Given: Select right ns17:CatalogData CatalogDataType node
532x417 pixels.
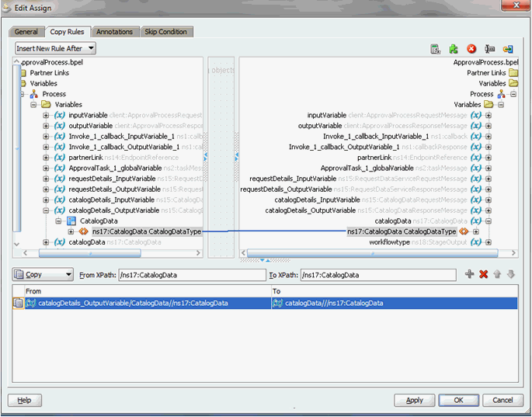Looking at the screenshot, I should click(x=402, y=231).
